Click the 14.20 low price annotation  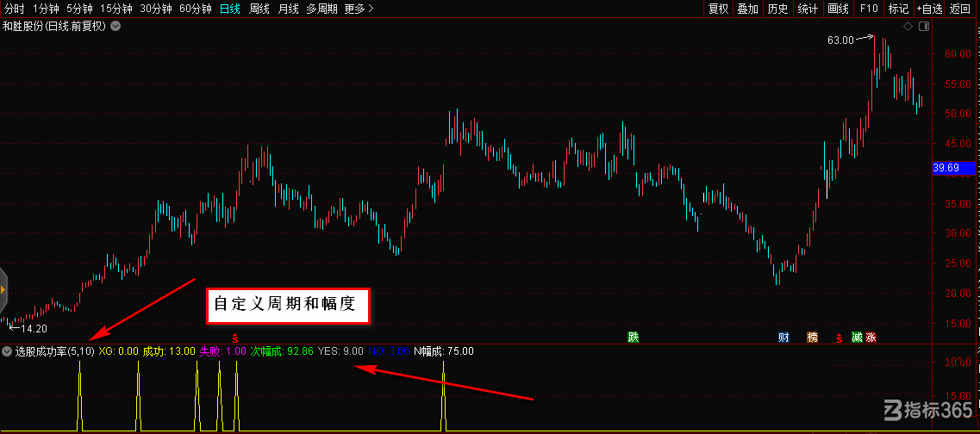[x=34, y=328]
